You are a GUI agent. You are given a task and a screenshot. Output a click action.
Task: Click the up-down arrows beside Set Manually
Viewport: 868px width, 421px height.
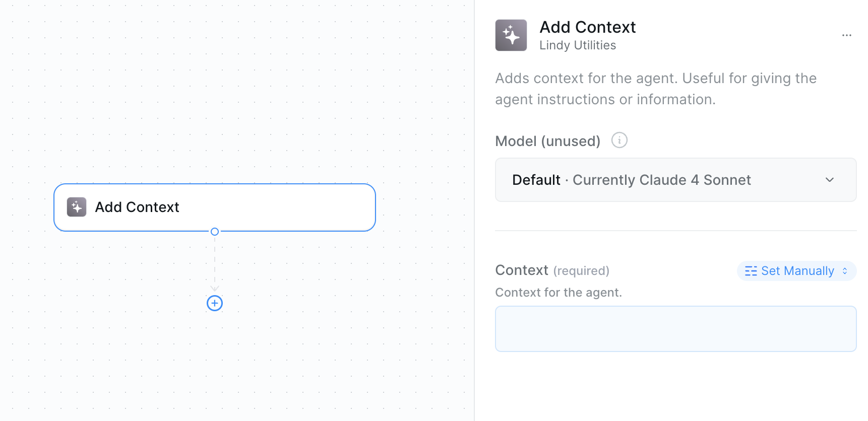tap(845, 271)
